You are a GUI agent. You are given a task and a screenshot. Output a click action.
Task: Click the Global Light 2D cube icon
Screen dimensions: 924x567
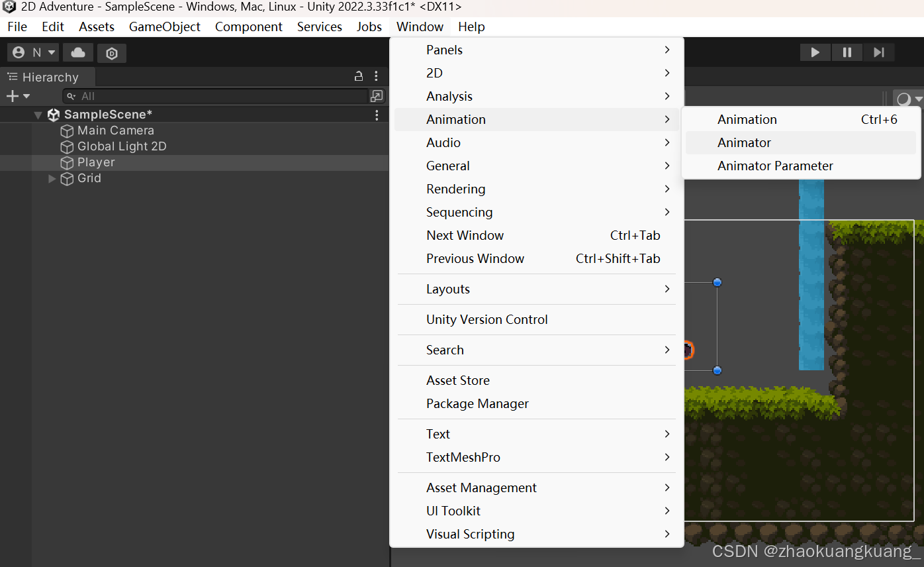(67, 147)
